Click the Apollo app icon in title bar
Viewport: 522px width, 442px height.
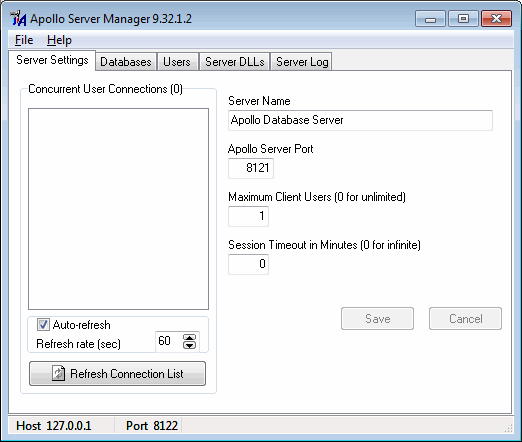(x=18, y=18)
